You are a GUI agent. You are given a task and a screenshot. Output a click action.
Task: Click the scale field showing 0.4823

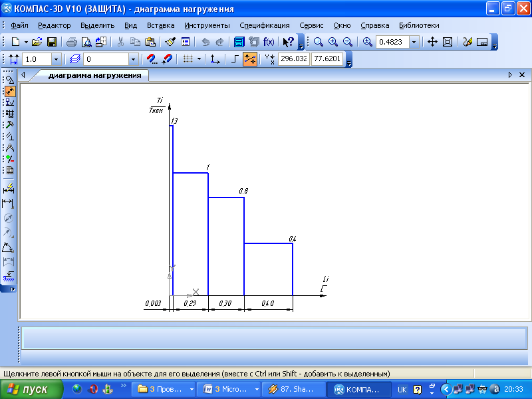(x=392, y=42)
